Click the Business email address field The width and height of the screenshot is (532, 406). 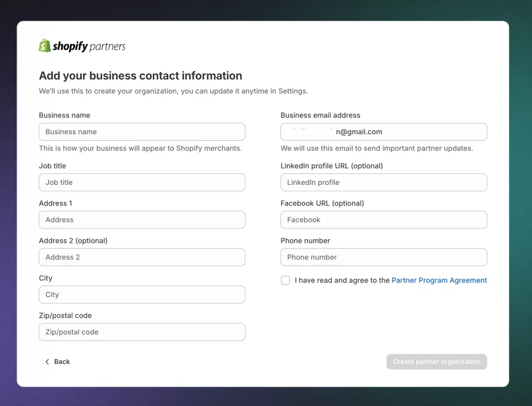click(383, 131)
